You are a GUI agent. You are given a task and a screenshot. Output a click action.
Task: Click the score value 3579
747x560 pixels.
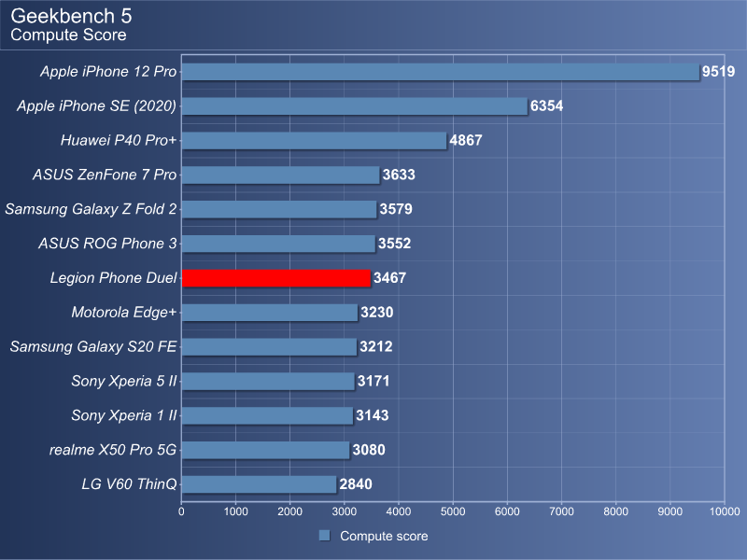(396, 209)
